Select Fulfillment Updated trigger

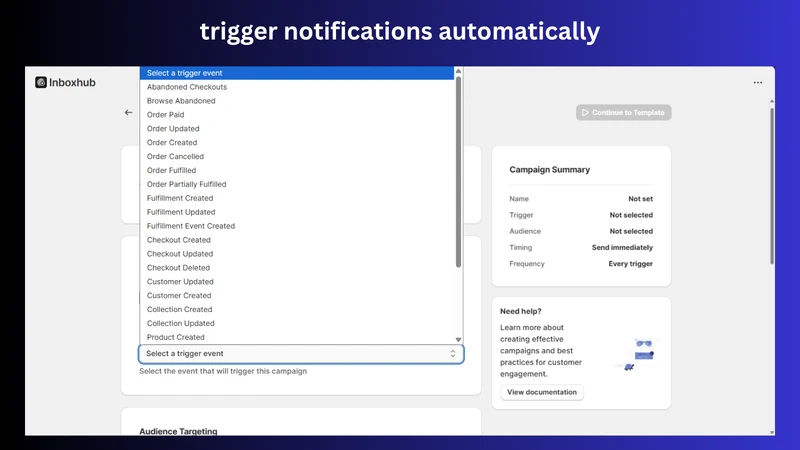[297, 212]
